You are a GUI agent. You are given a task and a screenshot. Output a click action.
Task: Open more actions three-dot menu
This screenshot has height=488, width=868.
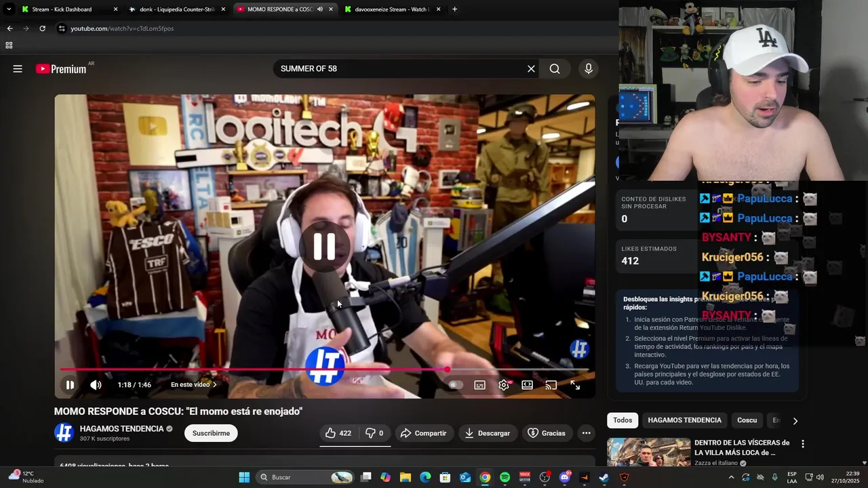pos(586,433)
